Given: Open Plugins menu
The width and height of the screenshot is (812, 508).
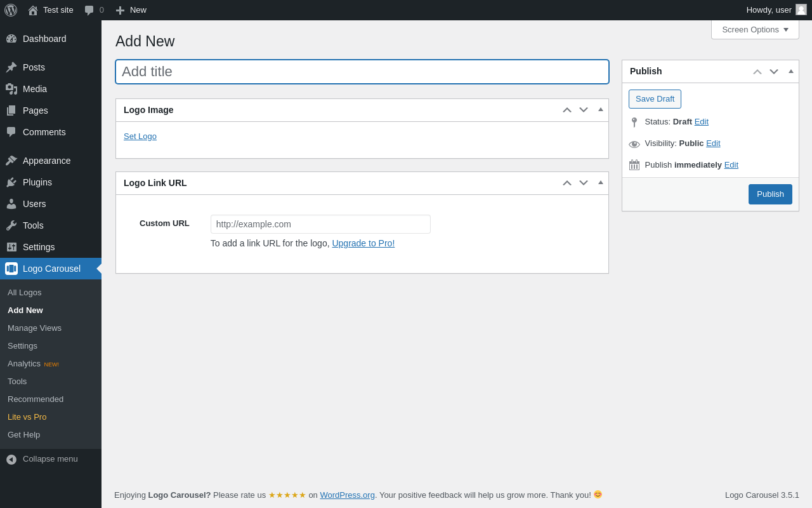Looking at the screenshot, I should [x=51, y=182].
